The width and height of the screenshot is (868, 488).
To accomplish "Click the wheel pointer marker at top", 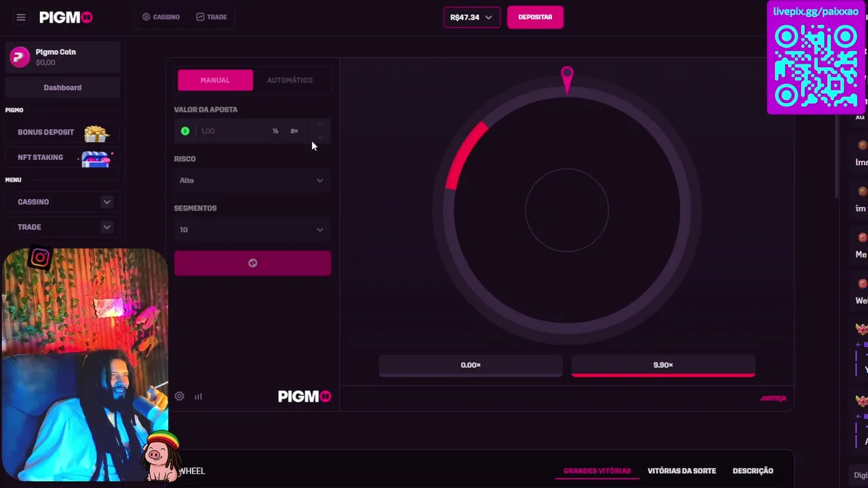I will click(567, 79).
